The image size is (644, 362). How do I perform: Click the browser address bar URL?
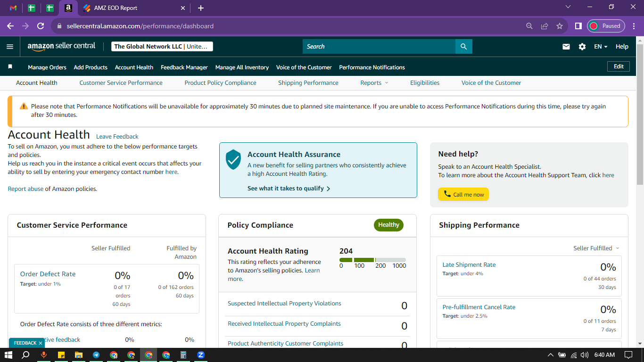click(140, 26)
